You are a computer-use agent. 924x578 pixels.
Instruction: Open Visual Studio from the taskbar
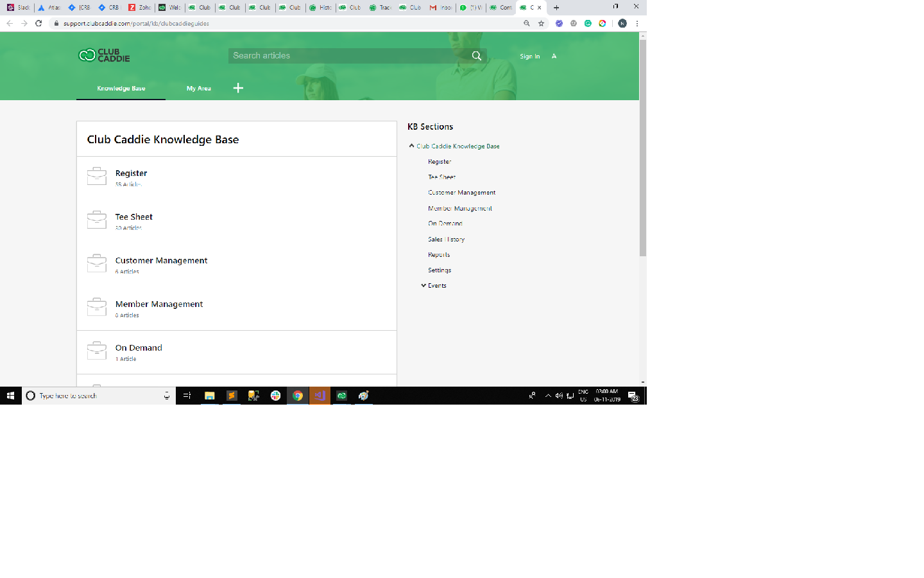[320, 396]
